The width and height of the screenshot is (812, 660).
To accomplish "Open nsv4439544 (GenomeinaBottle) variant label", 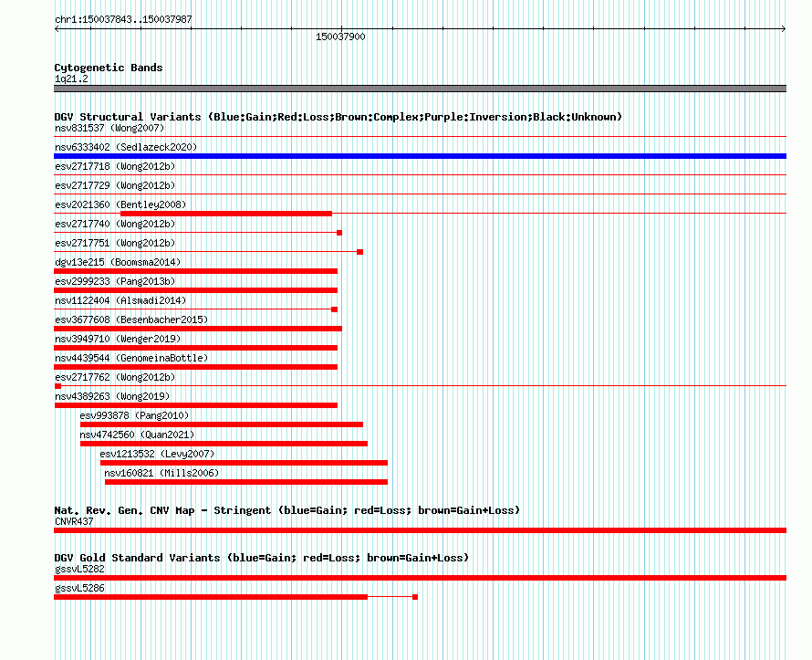I will tap(131, 358).
